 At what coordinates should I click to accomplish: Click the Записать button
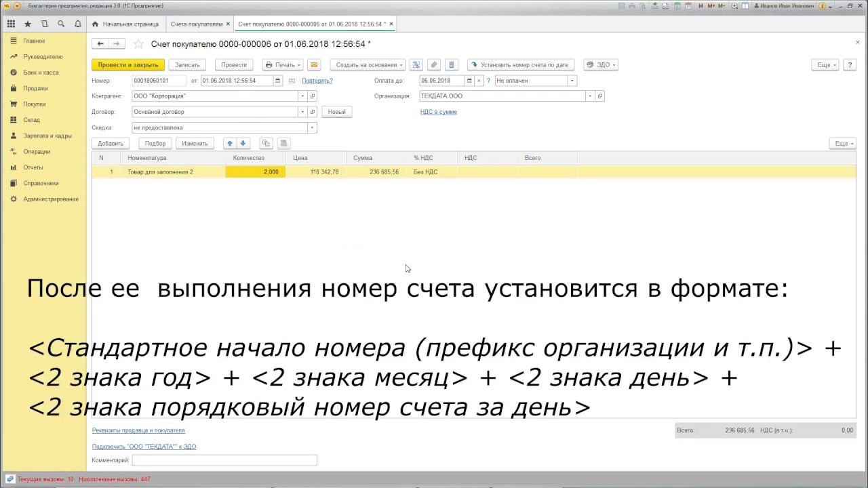188,65
